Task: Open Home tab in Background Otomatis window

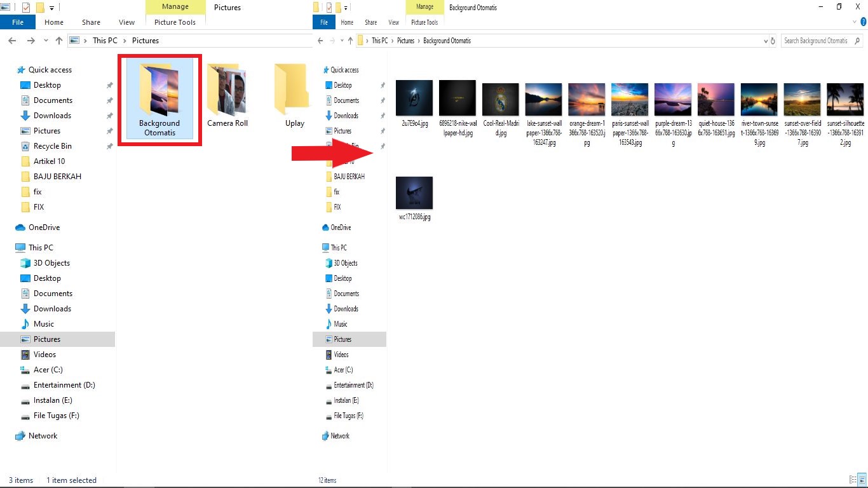Action: [347, 22]
